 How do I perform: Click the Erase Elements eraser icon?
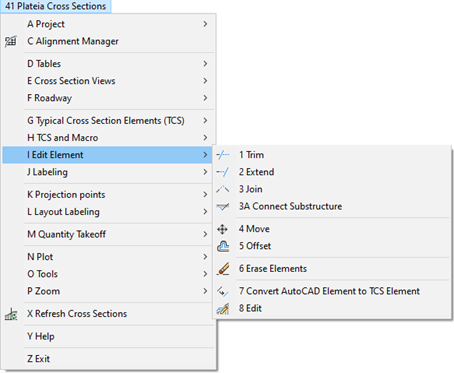(x=223, y=269)
